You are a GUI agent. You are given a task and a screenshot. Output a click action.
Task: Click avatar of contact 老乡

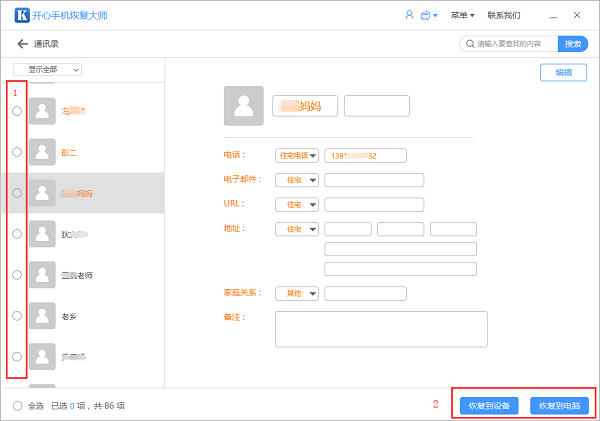pos(43,315)
